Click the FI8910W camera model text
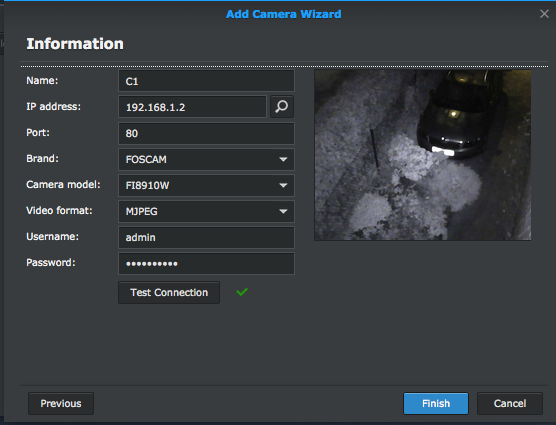Screen dimensions: 556x425 [x=148, y=185]
